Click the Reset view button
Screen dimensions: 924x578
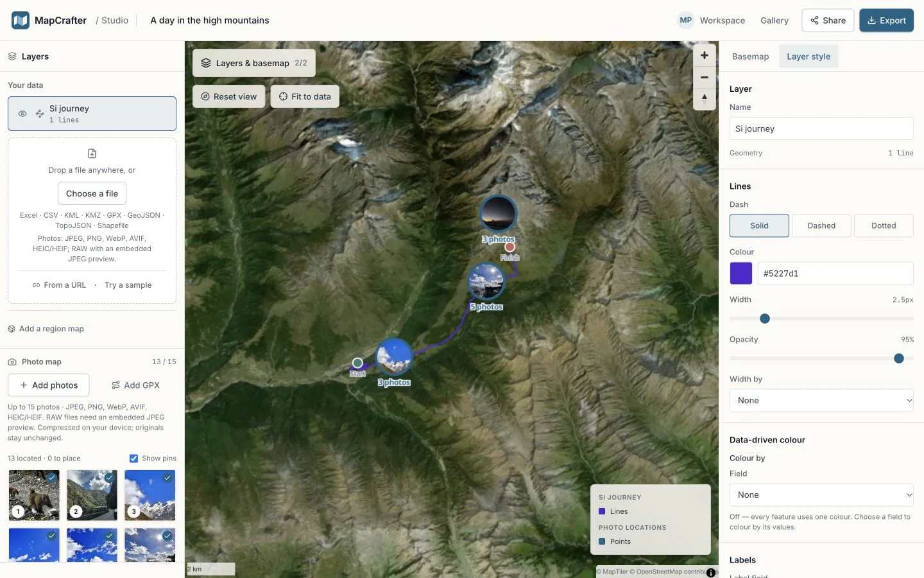click(229, 96)
